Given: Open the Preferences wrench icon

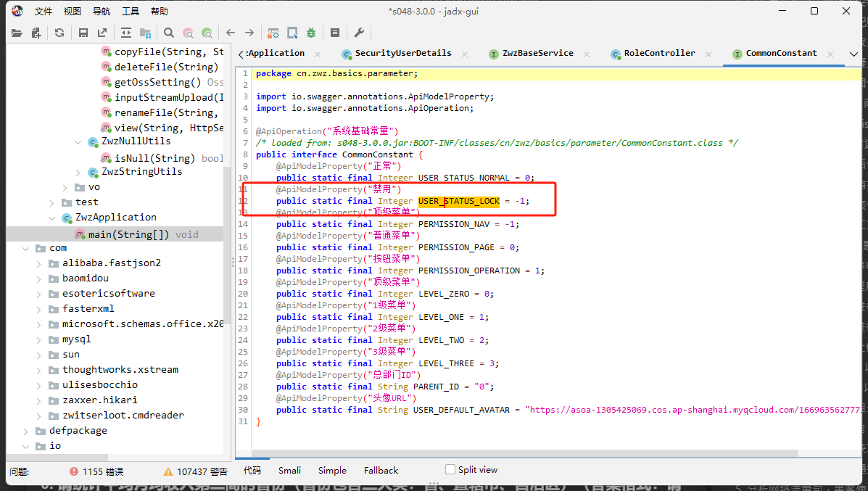Looking at the screenshot, I should [359, 33].
